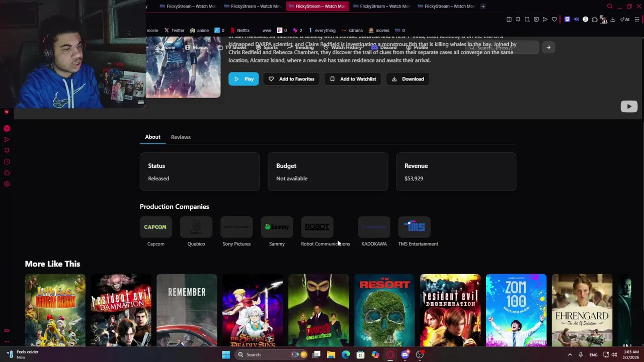Open The Resort movie poster
This screenshot has width=644, height=362.
point(384,310)
